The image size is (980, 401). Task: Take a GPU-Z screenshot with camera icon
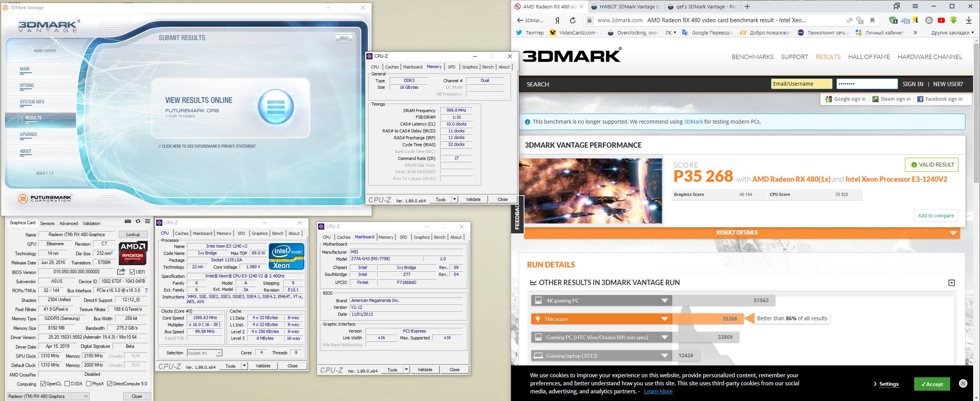click(x=128, y=222)
